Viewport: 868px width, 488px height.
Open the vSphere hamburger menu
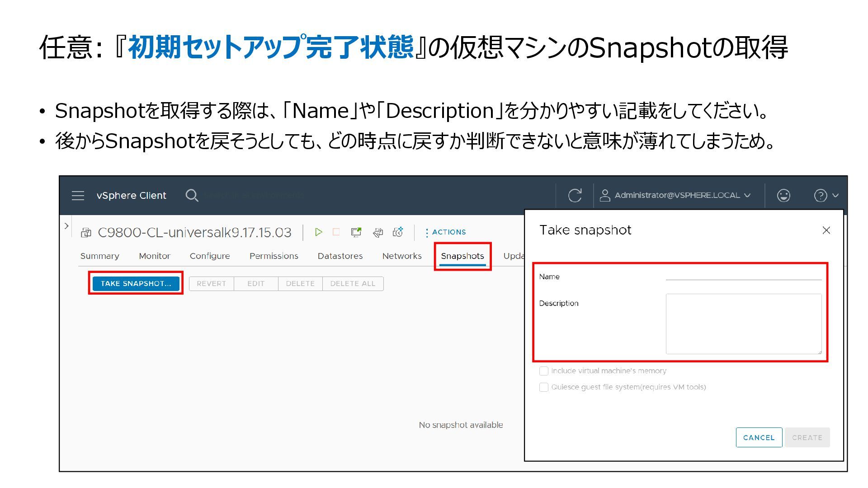[x=78, y=196]
